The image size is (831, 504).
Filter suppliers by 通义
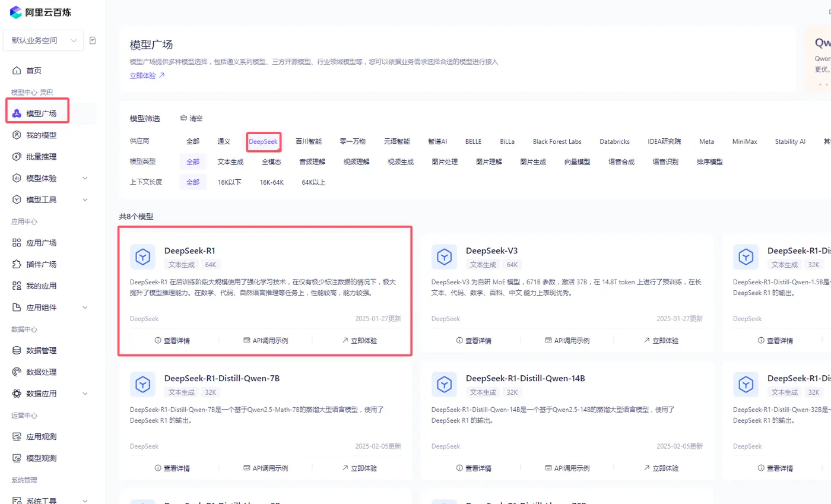coord(224,141)
